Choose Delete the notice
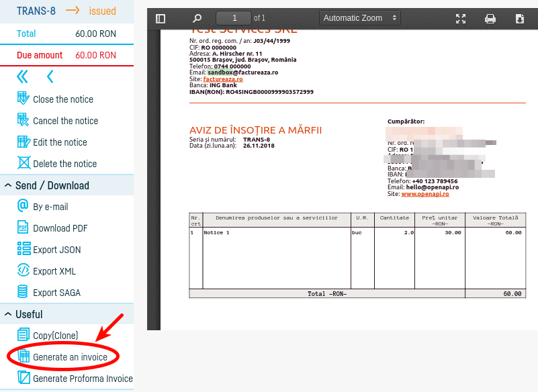Screen dimensions: 538x392 point(64,164)
